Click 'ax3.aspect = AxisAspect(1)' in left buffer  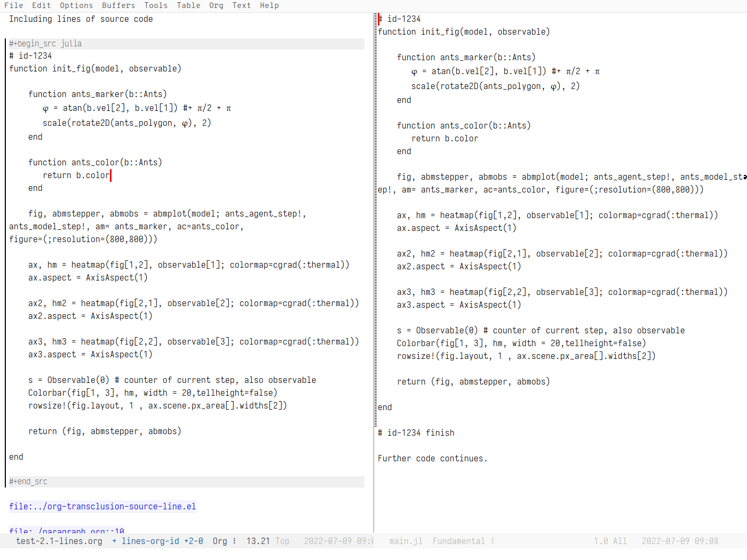90,355
